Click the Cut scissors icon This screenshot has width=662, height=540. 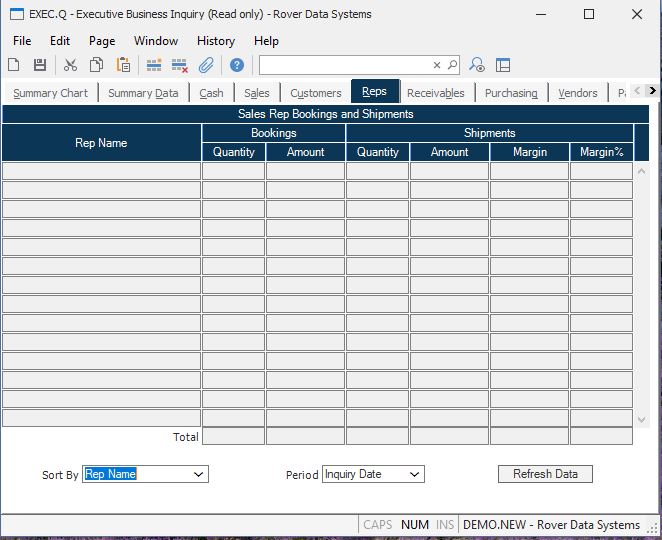point(70,65)
